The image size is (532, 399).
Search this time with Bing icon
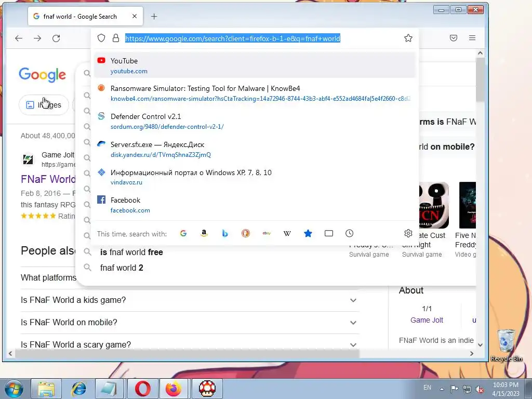pyautogui.click(x=224, y=233)
